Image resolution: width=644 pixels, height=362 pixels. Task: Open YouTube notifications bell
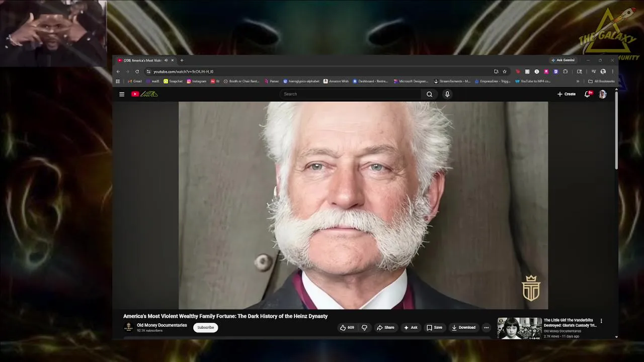pyautogui.click(x=587, y=94)
